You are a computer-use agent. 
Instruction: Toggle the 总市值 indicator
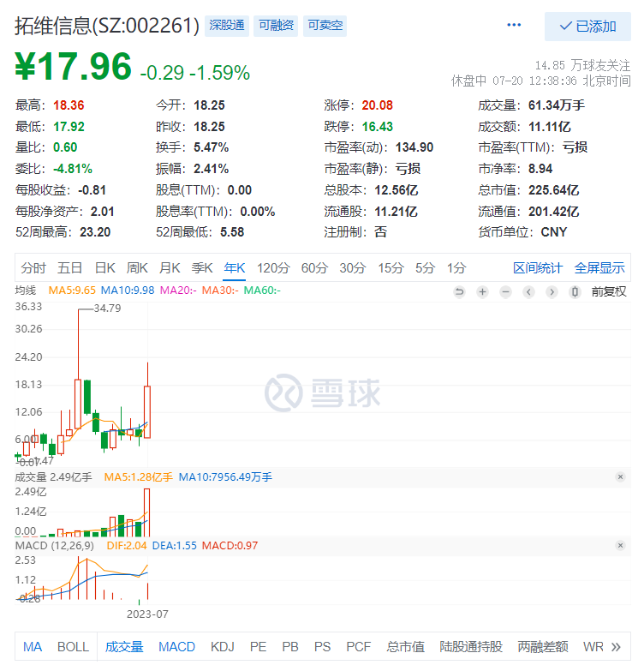pyautogui.click(x=405, y=647)
